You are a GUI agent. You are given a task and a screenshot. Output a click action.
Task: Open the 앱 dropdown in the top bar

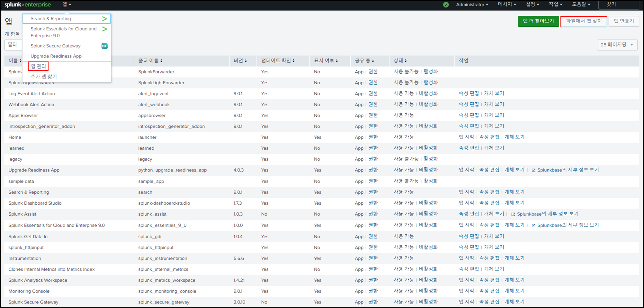pyautogui.click(x=67, y=5)
